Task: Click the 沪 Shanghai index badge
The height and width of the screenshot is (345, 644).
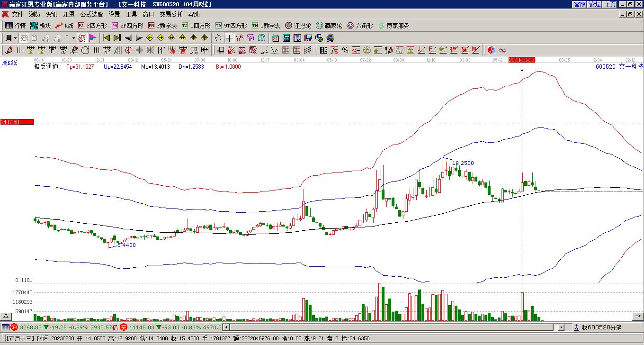Action: (x=14, y=327)
